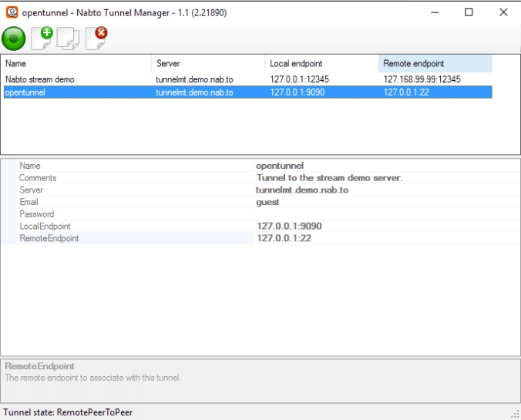Select the Comments property label

pos(38,178)
